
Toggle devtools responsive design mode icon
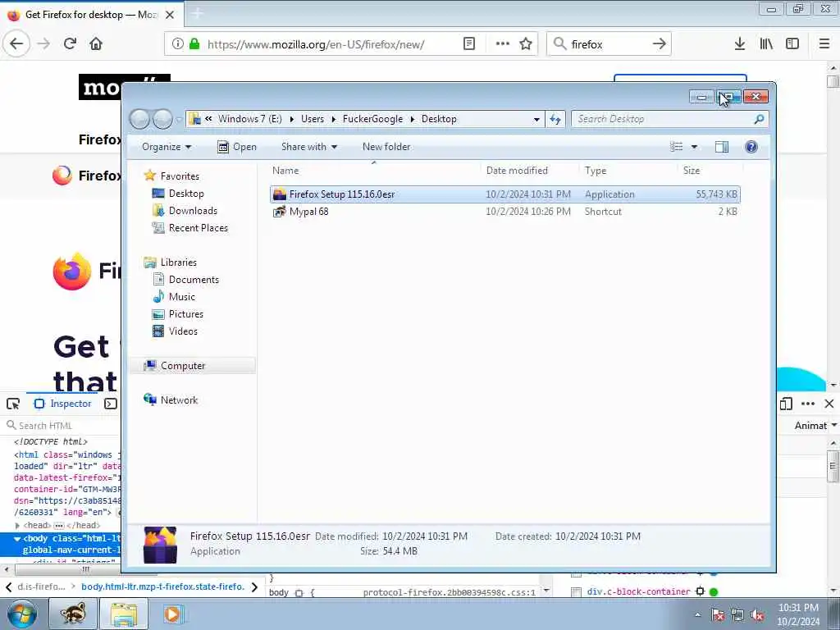[x=786, y=404]
